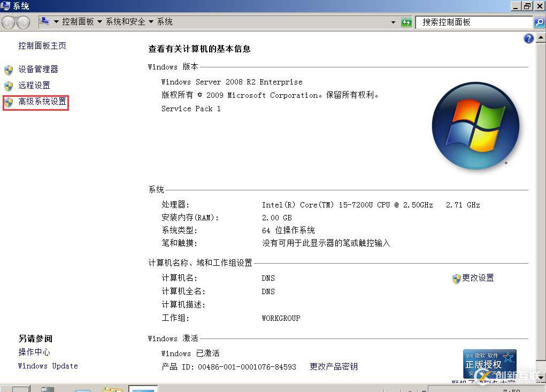Image resolution: width=546 pixels, height=392 pixels.
Task: Open 操作中心 under 另请参阅
Action: (34, 352)
